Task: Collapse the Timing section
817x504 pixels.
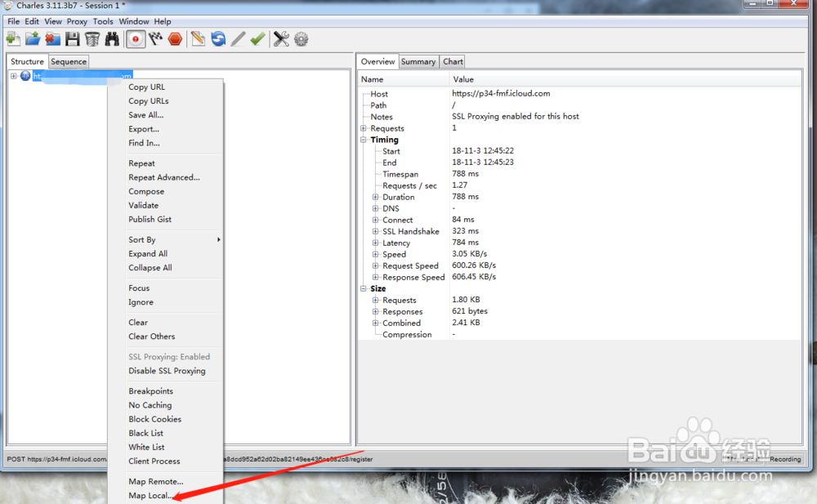Action: pos(364,140)
